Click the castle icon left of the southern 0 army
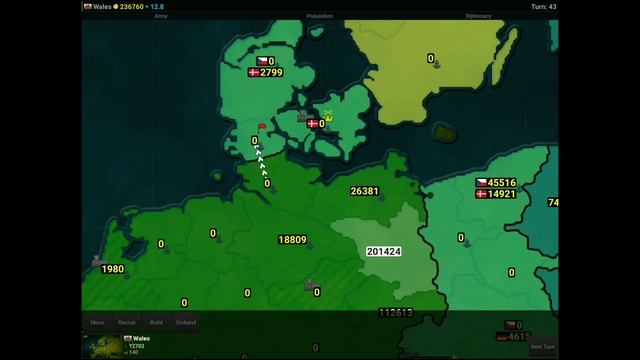 point(311,284)
